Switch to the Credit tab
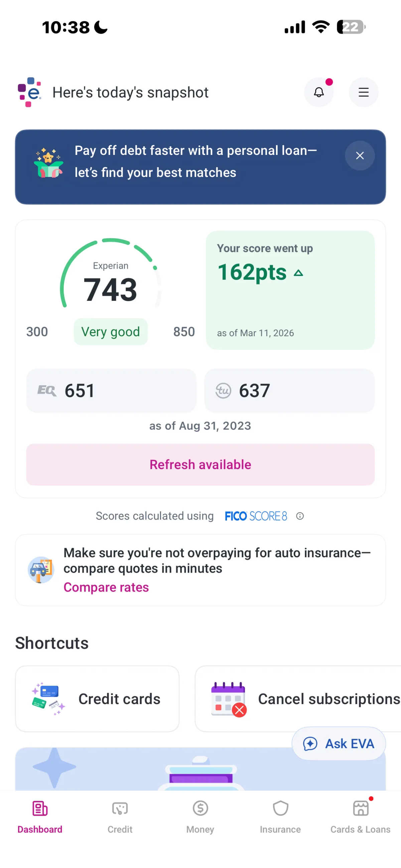 pos(120,815)
